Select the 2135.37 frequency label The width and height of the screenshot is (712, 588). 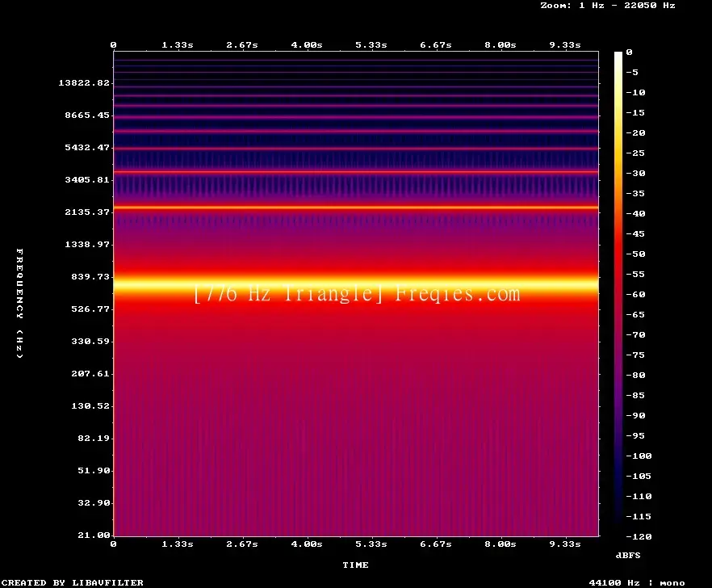(x=87, y=212)
